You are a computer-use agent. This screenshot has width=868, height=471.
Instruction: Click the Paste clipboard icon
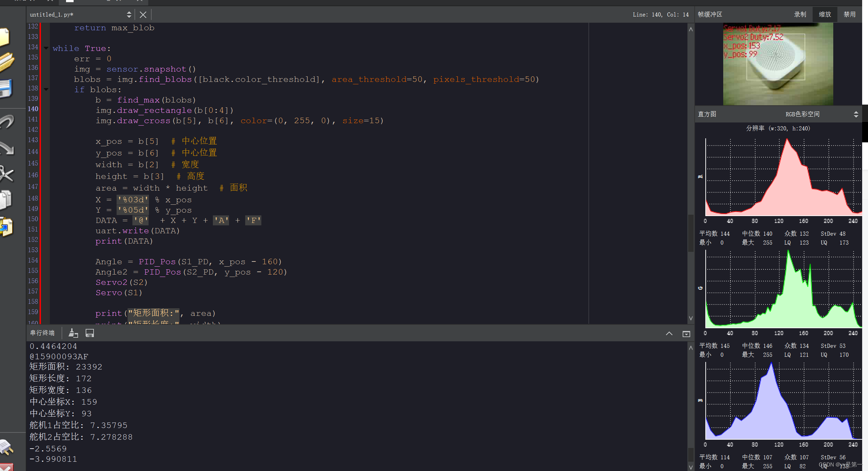6,227
